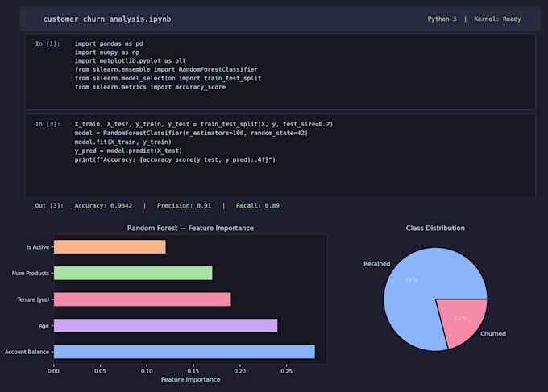Viewport: 548px width, 392px height.
Task: Click the print Accuracy f-string line
Action: point(175,160)
